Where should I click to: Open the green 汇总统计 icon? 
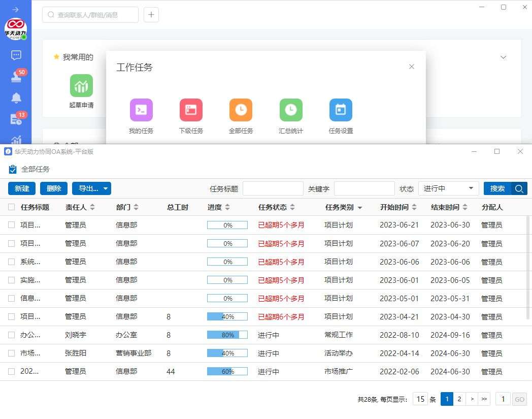click(291, 110)
